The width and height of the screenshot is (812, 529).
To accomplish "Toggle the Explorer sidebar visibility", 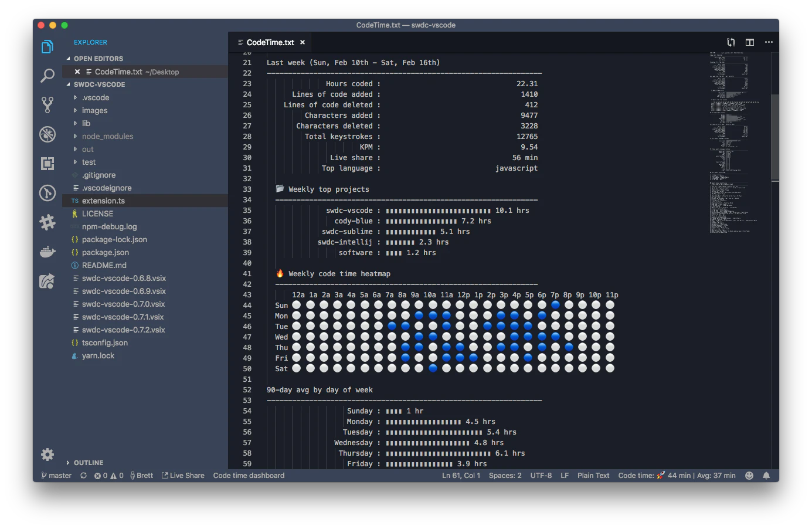I will [47, 48].
